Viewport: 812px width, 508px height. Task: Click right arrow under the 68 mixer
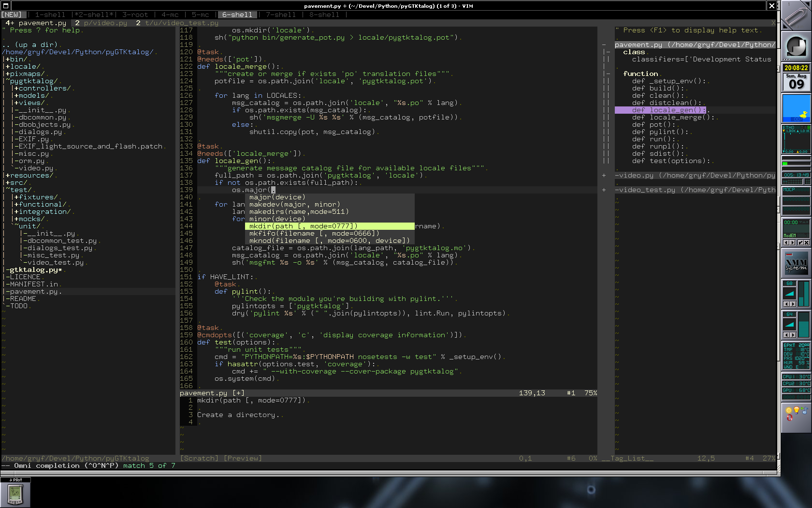point(793,304)
